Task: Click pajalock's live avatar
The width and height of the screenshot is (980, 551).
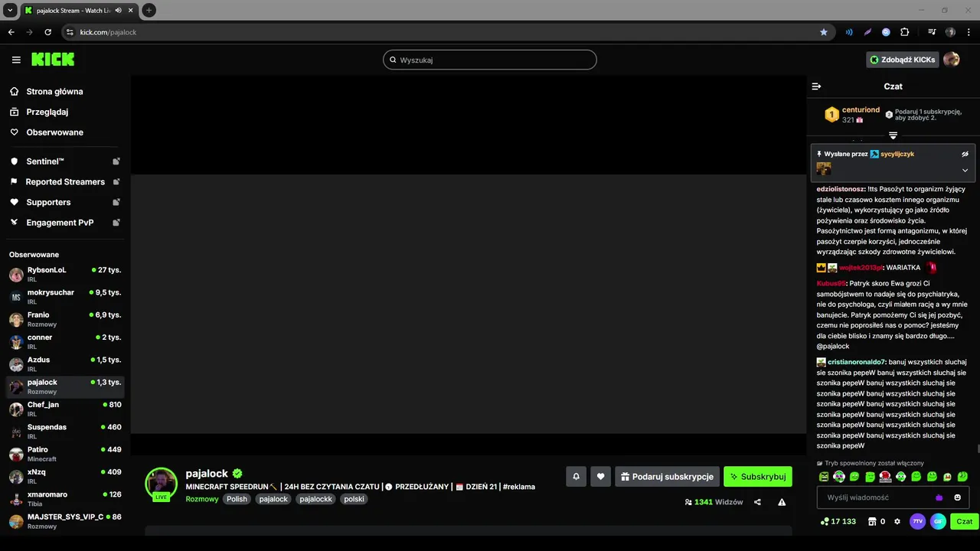Action: click(162, 484)
